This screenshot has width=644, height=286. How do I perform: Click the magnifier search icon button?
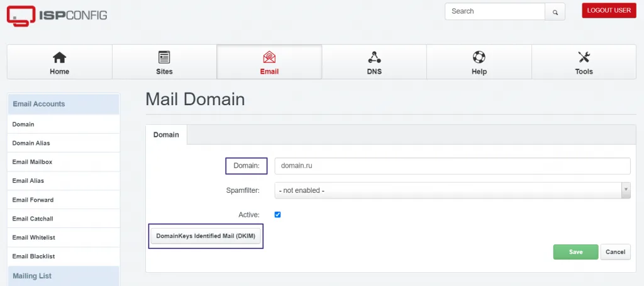(x=555, y=12)
